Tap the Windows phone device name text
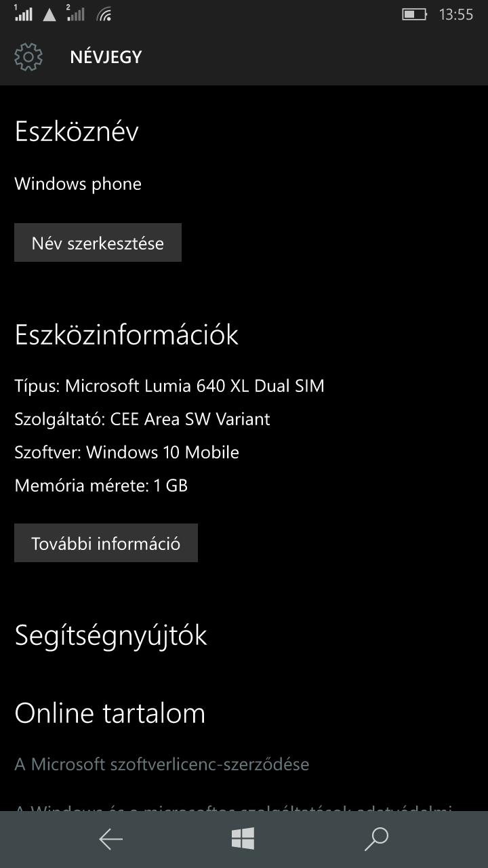The image size is (488, 868). coord(78,184)
